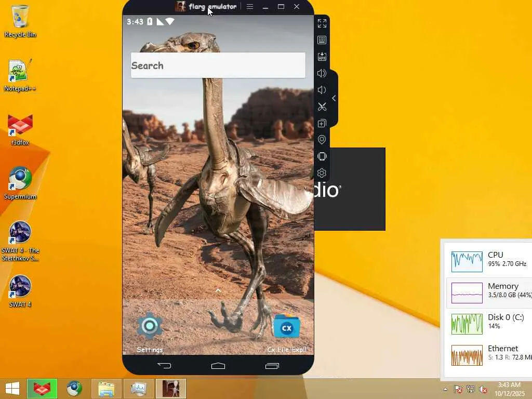Image resolution: width=532 pixels, height=399 pixels.
Task: Launch the Cx File Explorer app
Action: point(287,333)
